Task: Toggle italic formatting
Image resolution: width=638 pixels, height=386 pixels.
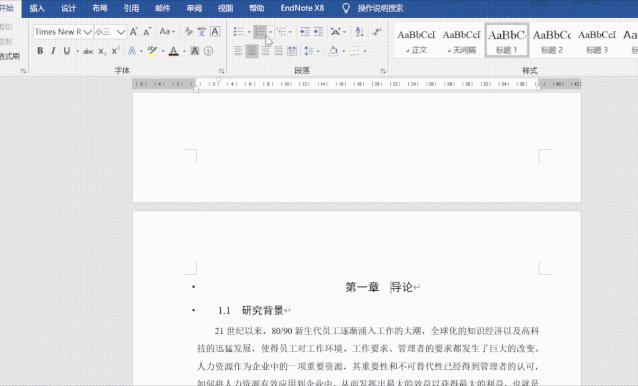Action: (x=53, y=51)
